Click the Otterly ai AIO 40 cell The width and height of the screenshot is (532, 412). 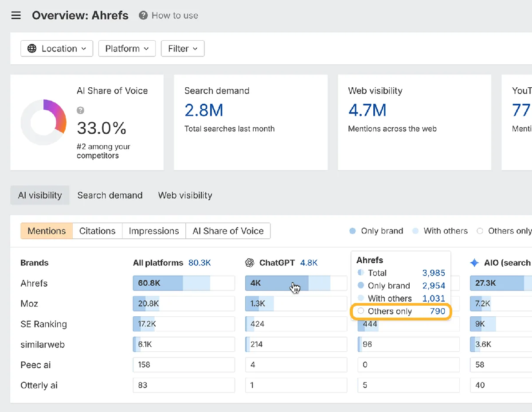pyautogui.click(x=501, y=385)
